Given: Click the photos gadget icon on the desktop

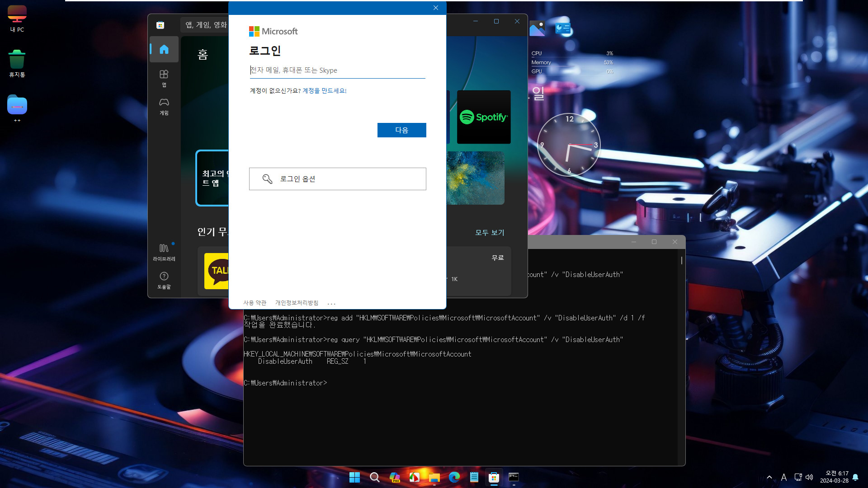Looking at the screenshot, I should tap(537, 28).
